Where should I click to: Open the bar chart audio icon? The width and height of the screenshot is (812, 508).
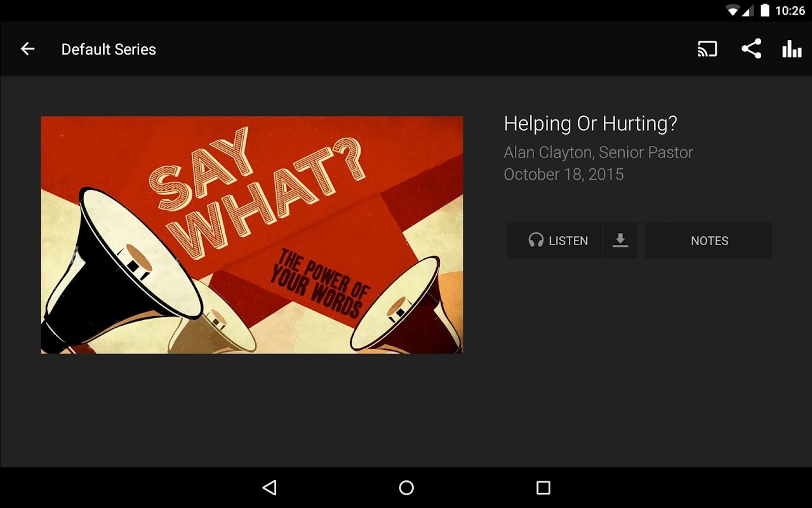792,49
